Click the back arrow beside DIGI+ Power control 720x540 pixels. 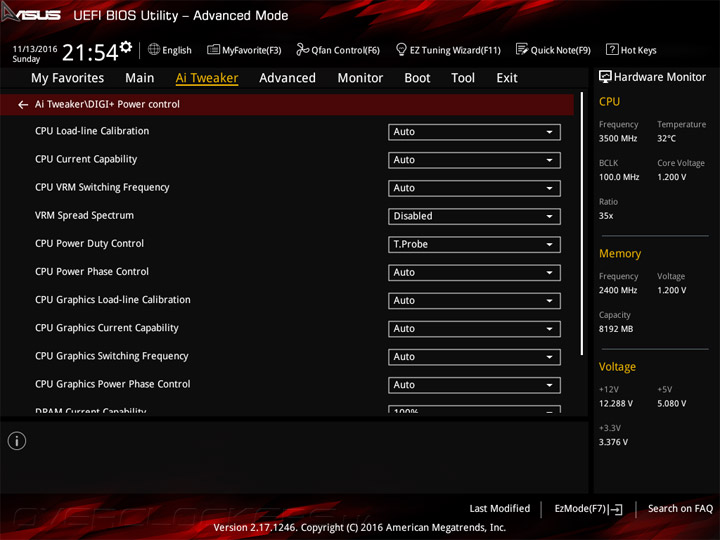23,105
